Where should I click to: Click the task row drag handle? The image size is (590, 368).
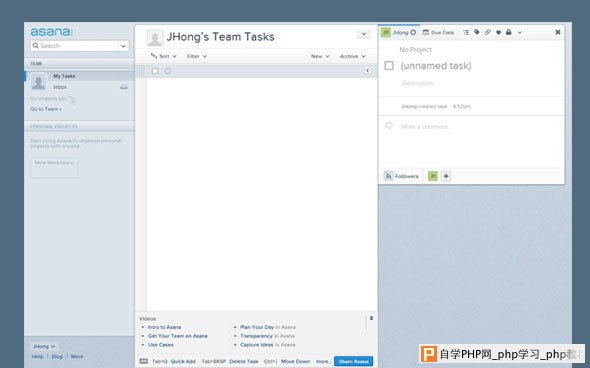click(141, 71)
